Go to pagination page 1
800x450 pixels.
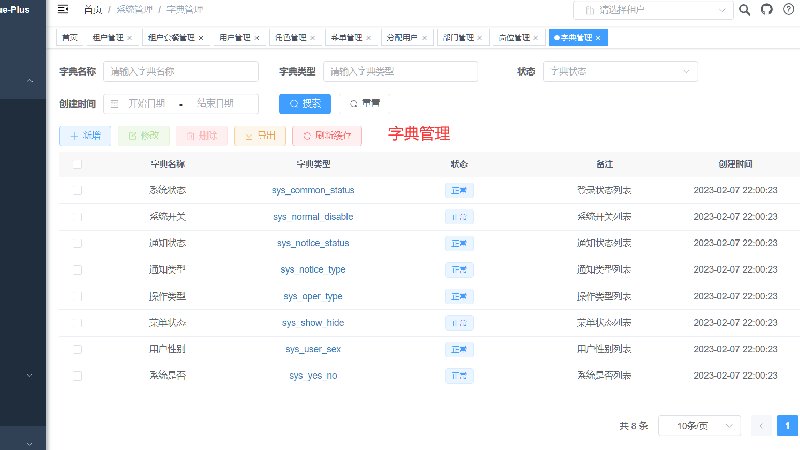click(787, 426)
